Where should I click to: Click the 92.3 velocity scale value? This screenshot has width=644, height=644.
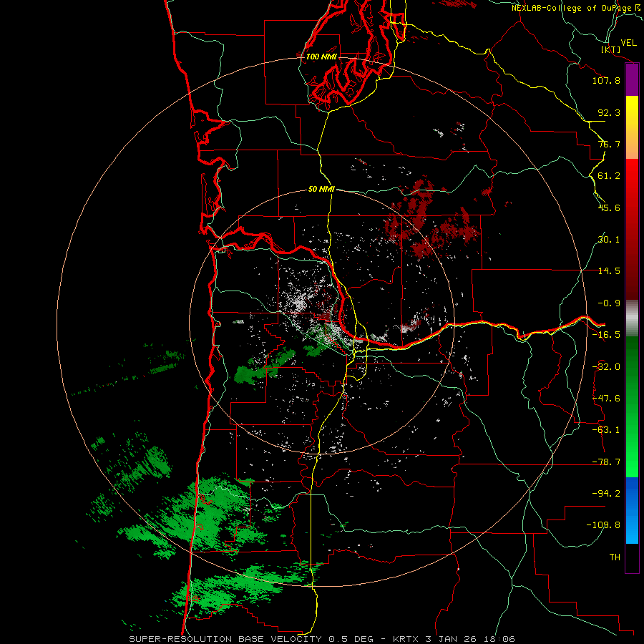609,112
